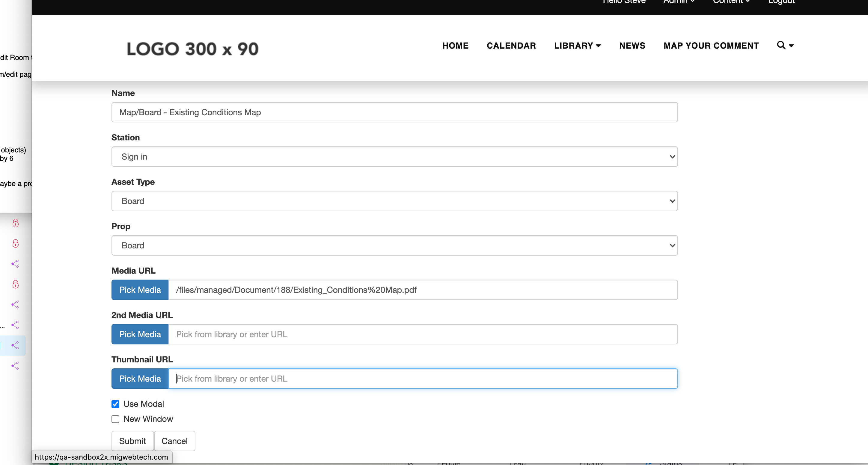868x465 pixels.
Task: Open the Asset Type dropdown
Action: click(394, 201)
